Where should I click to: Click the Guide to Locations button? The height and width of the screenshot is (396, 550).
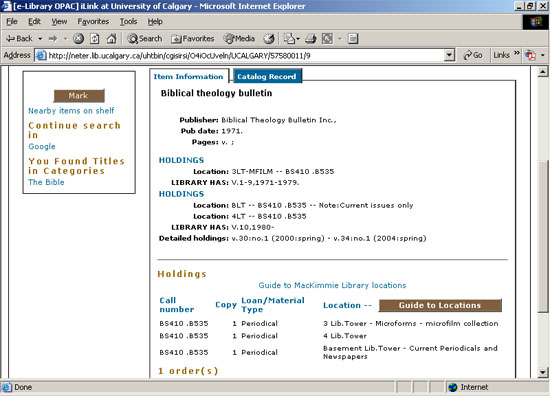tap(440, 305)
